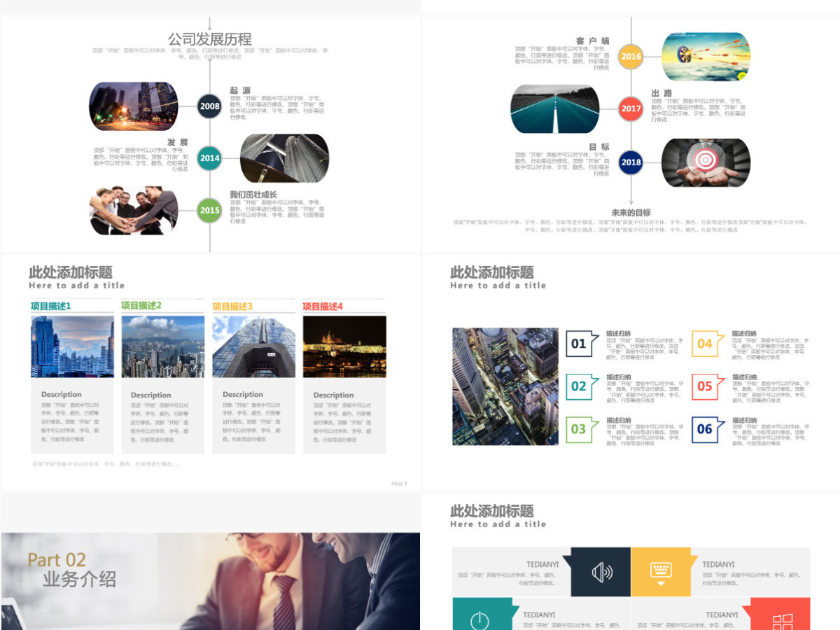Click the yellow 项目描述3 label
This screenshot has width=840, height=630.
point(232,306)
